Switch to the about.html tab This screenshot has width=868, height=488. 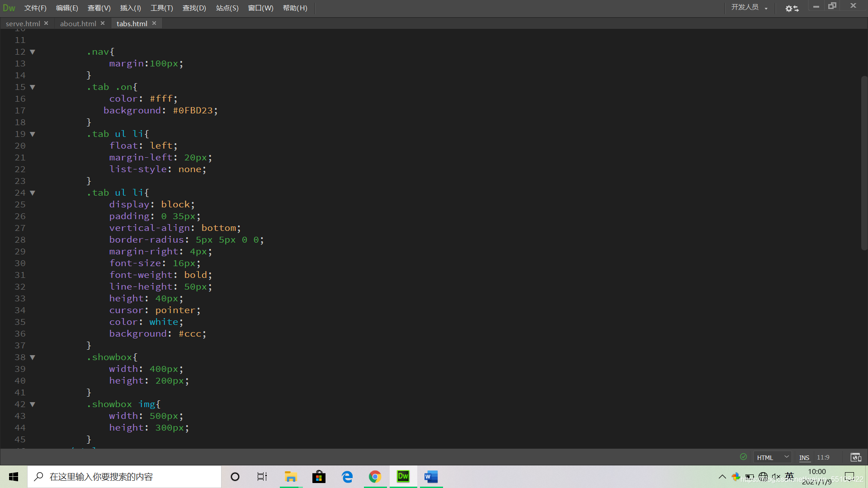pos(78,23)
